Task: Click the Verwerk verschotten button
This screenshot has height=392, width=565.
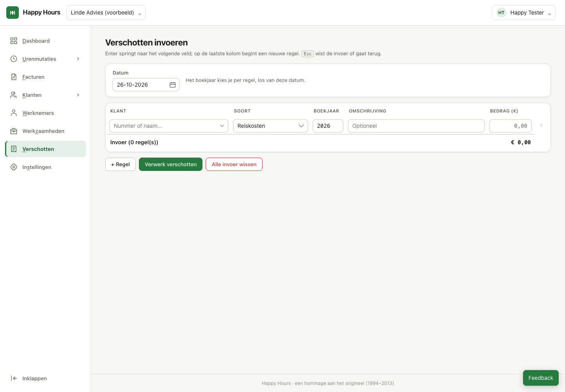Action: [x=171, y=164]
